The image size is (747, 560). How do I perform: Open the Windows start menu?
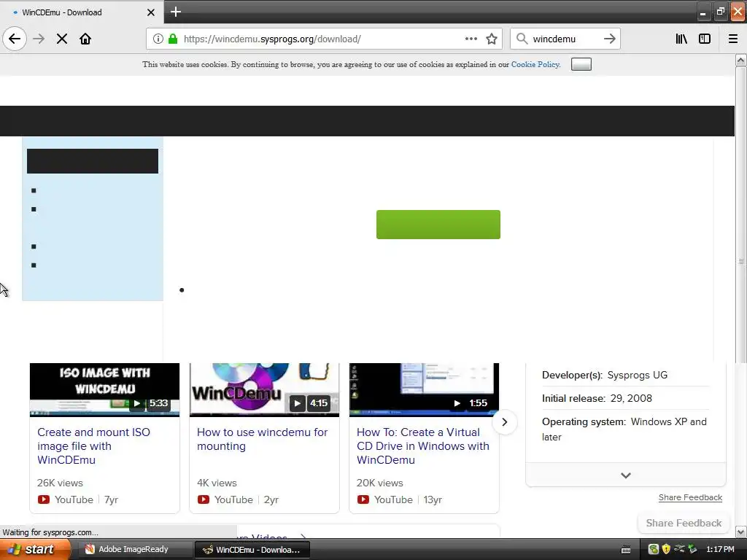click(x=34, y=550)
